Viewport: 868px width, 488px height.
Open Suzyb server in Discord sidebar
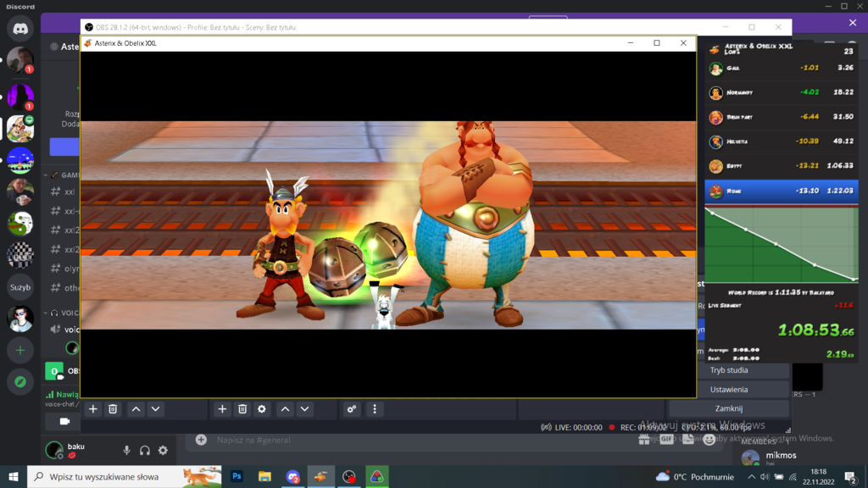20,287
